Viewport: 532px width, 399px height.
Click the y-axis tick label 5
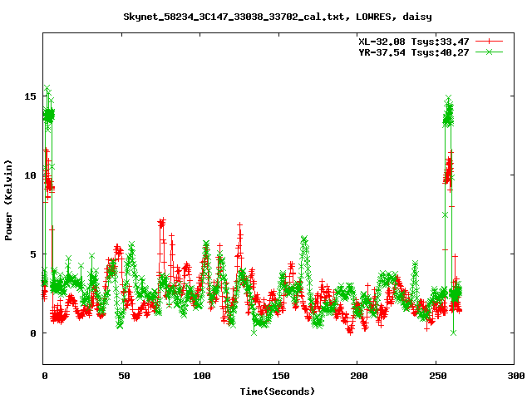(x=33, y=254)
